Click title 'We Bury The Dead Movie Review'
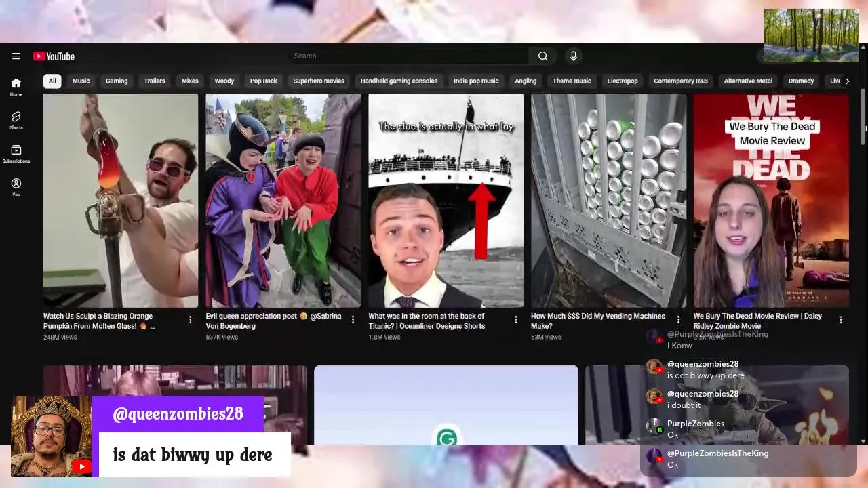868x488 pixels. pos(757,321)
